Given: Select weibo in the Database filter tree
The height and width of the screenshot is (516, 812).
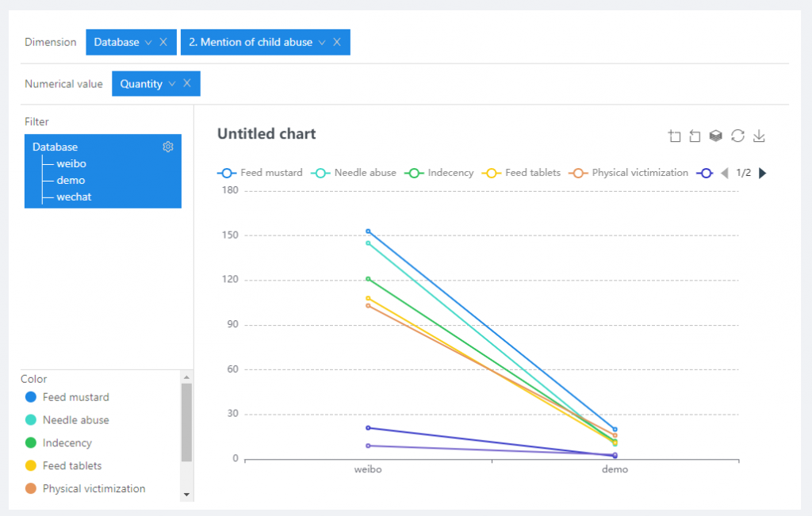Looking at the screenshot, I should coord(71,164).
